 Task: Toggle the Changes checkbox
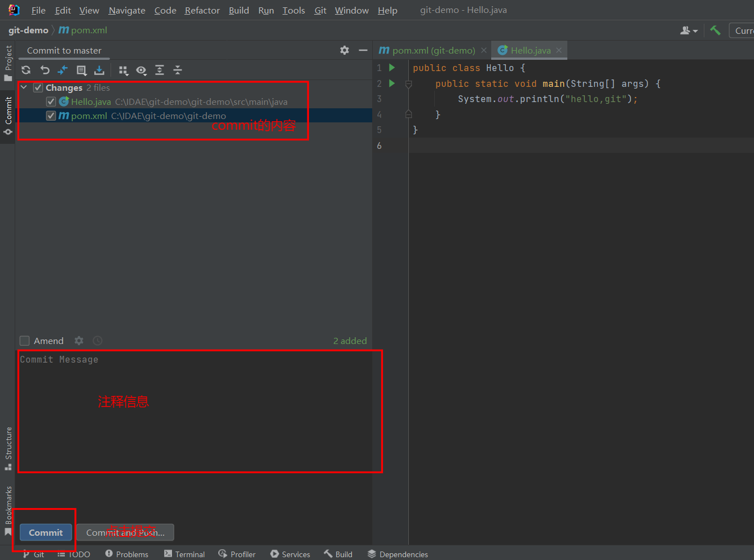(x=38, y=87)
